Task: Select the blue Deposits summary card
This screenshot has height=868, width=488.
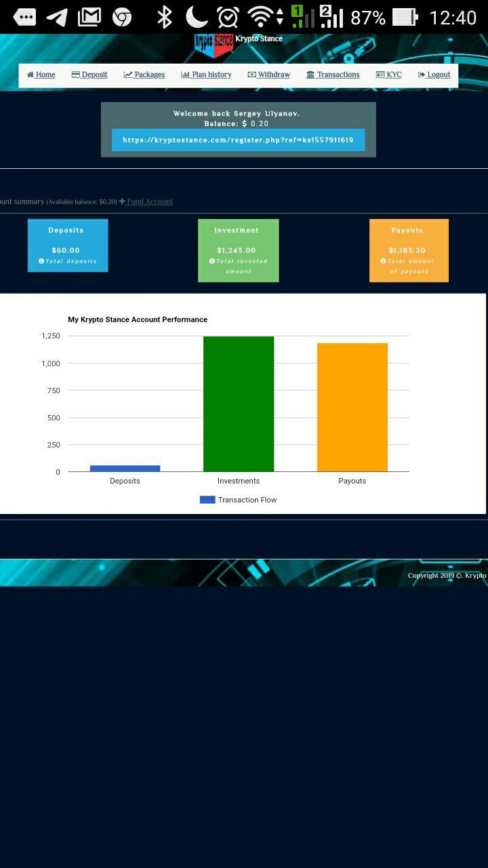Action: [x=68, y=245]
